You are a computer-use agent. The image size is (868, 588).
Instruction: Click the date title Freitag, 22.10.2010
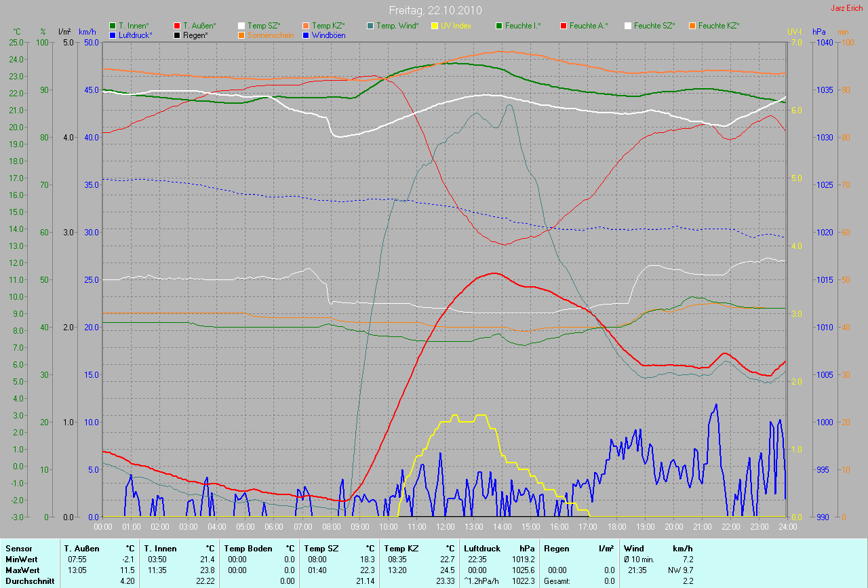click(x=433, y=11)
